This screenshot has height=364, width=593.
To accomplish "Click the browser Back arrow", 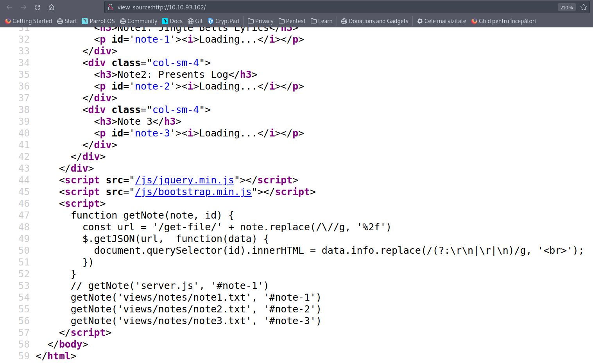I will click(x=9, y=7).
